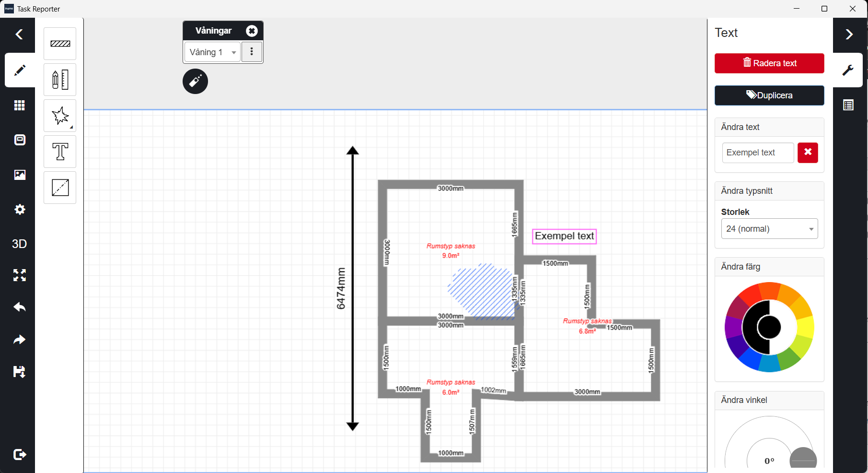The height and width of the screenshot is (473, 868).
Task: Pick yellow on the color wheel
Action: 806,328
